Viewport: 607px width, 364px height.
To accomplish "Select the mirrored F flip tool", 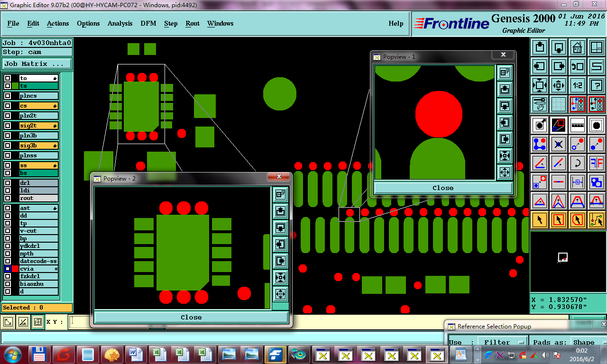I will coord(597,163).
